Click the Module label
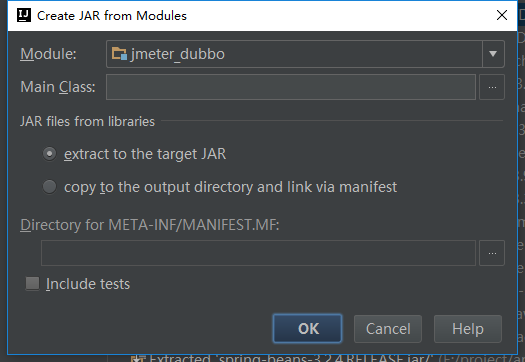Screen dimensions: 525x362 (x=48, y=54)
